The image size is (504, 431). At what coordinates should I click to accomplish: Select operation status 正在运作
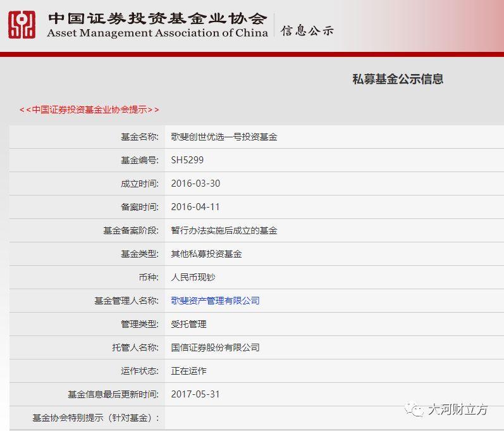(x=188, y=371)
